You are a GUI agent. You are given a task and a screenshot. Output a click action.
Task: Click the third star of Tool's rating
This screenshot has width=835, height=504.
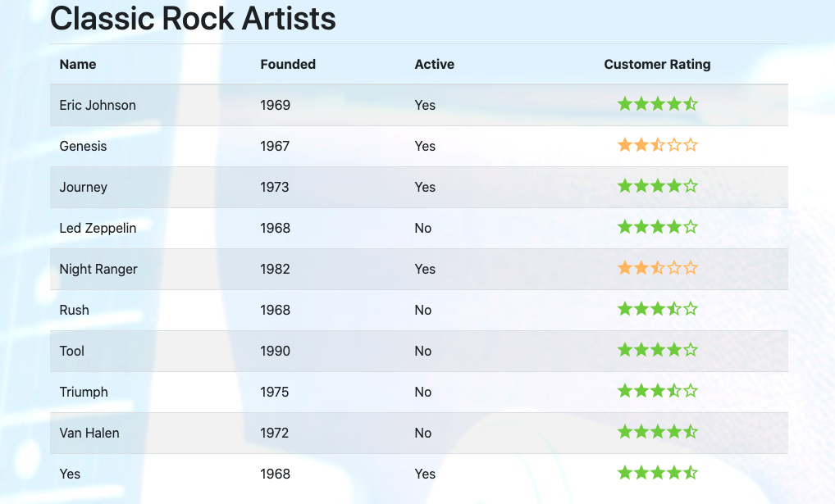point(659,350)
